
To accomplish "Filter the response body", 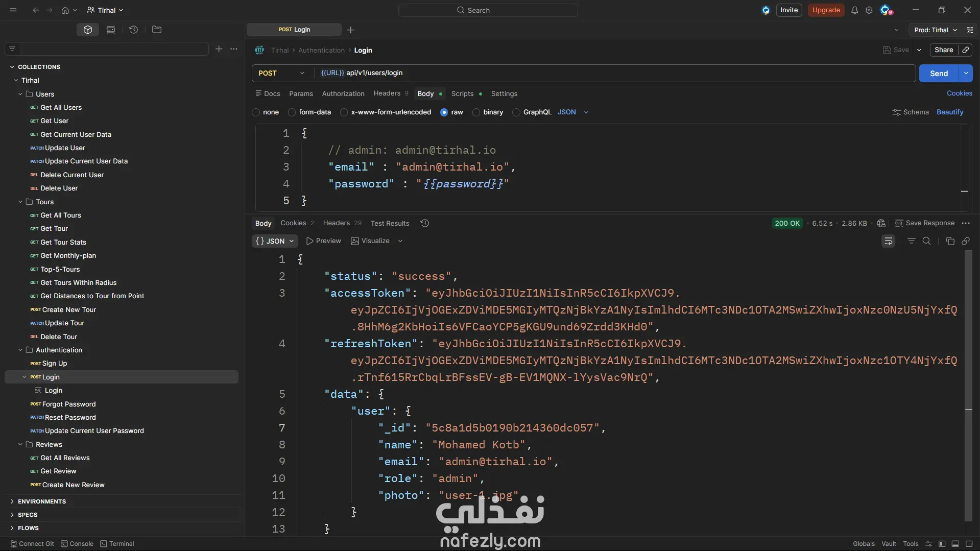I will click(912, 241).
